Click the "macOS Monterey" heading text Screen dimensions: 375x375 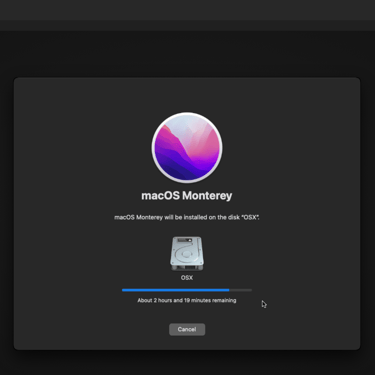[187, 196]
